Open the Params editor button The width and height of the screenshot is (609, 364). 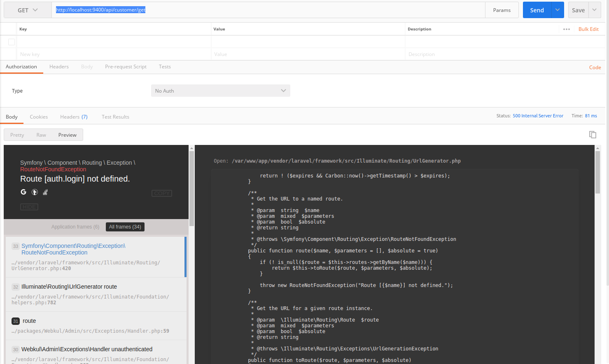(x=502, y=10)
